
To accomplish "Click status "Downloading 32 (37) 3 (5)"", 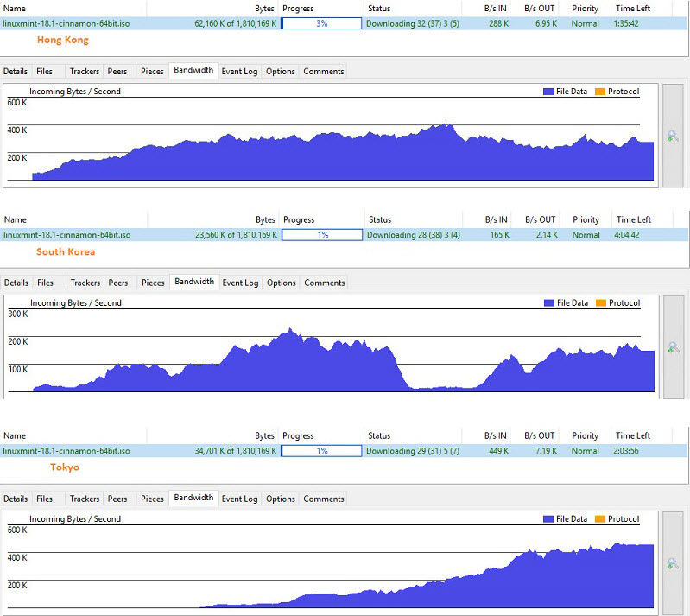I will (413, 24).
